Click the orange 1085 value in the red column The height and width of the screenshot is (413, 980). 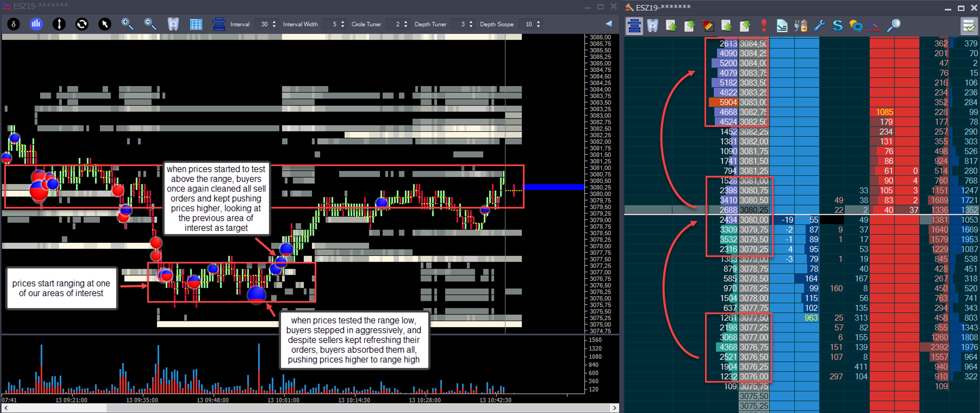click(884, 112)
